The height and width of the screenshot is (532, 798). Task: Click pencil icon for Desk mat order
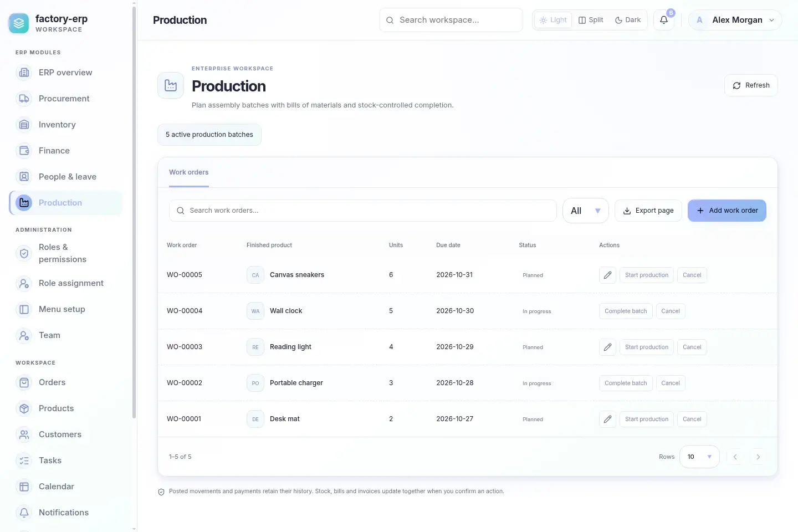click(607, 419)
